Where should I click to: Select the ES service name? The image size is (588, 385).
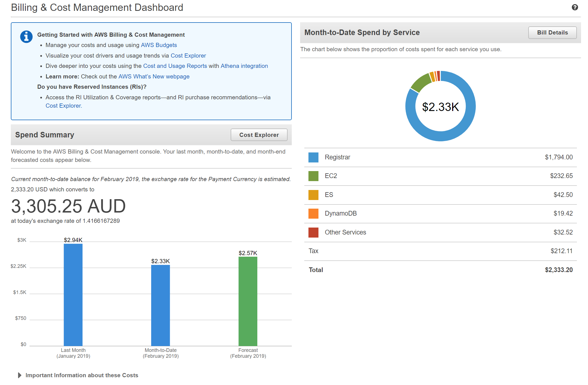point(329,195)
